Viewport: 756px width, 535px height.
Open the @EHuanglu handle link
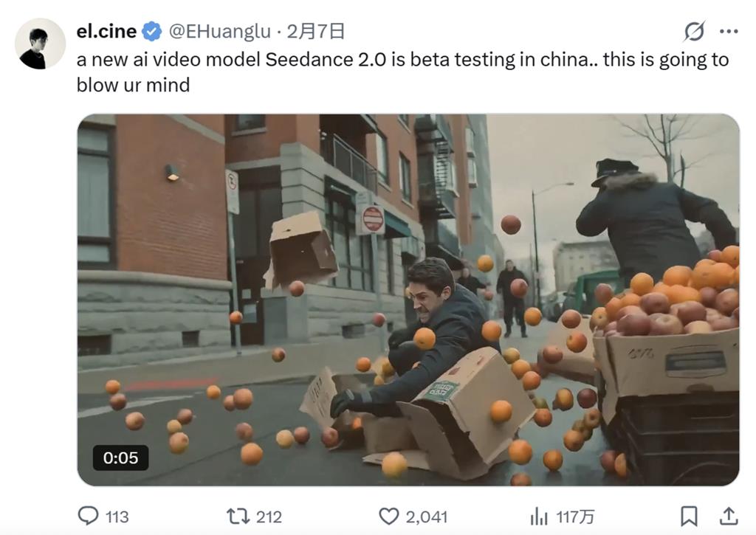(219, 31)
